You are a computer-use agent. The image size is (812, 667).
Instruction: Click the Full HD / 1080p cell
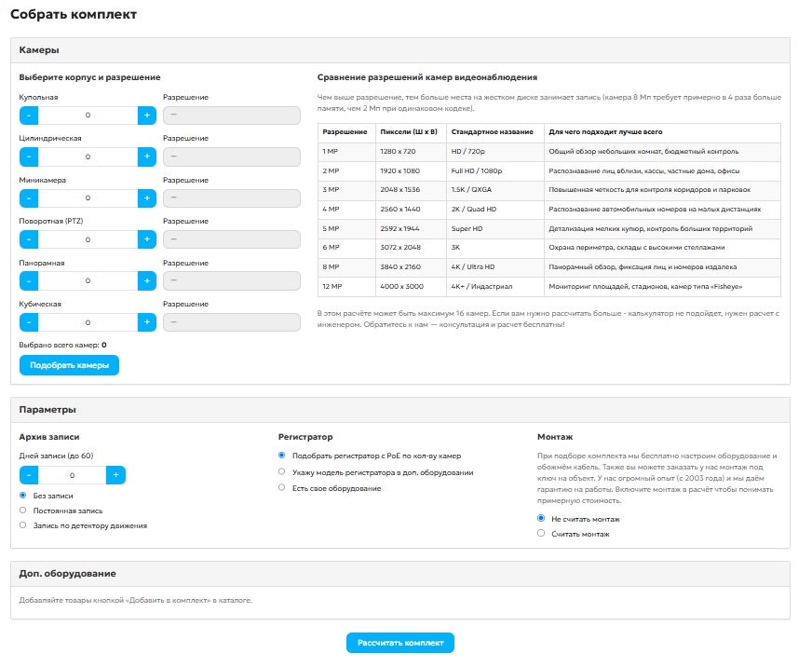click(x=495, y=171)
